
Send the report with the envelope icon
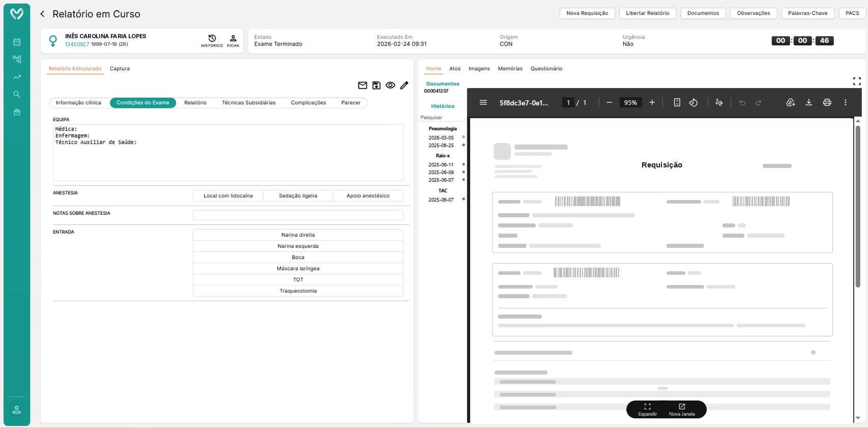(362, 85)
